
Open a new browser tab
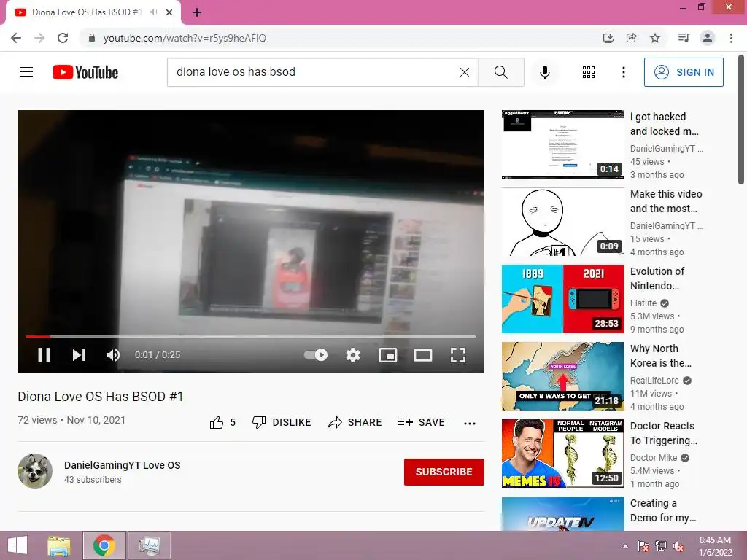[x=197, y=12]
